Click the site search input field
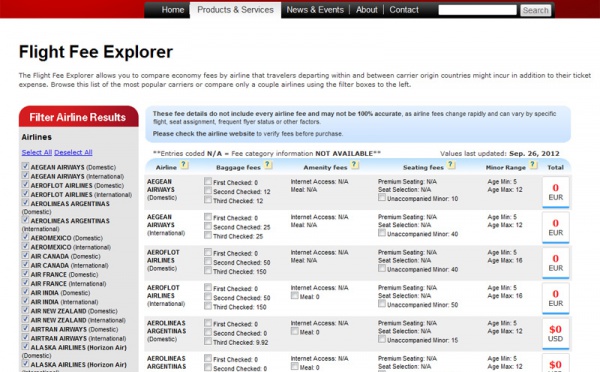This screenshot has width=600, height=372. click(x=477, y=10)
